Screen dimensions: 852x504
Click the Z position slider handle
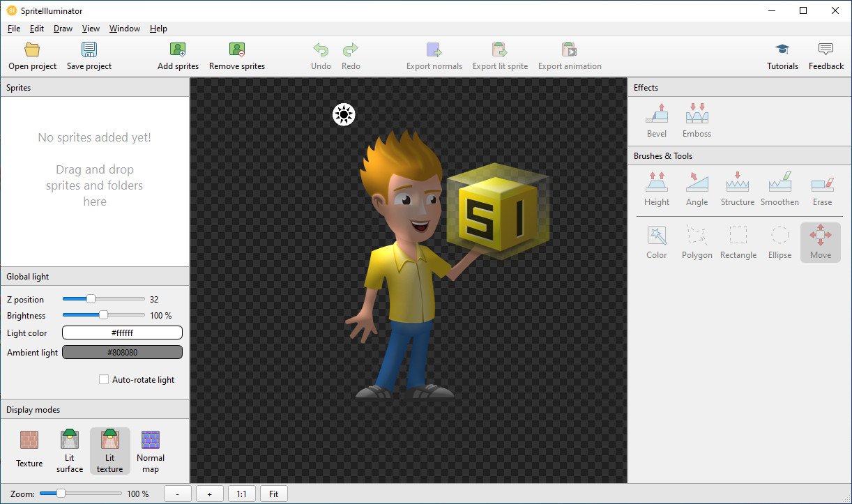pos(91,299)
